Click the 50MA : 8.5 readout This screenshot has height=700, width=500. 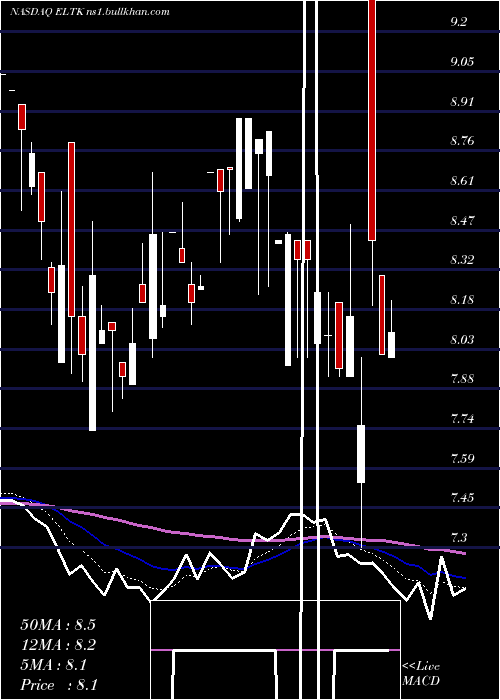(x=58, y=625)
